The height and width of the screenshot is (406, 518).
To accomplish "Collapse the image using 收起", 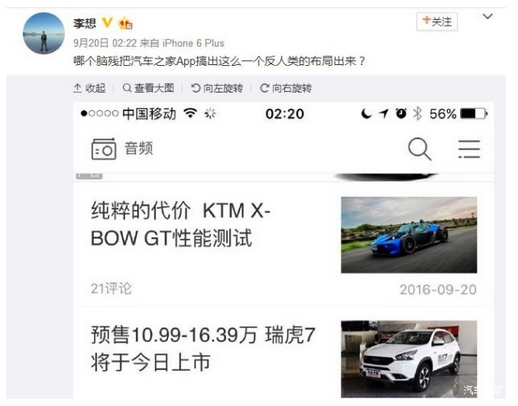I will click(x=89, y=88).
